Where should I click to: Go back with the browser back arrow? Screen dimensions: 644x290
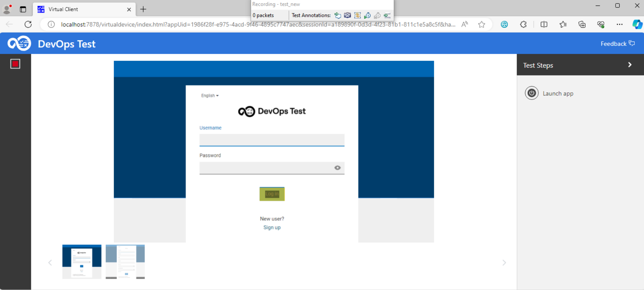pyautogui.click(x=9, y=24)
